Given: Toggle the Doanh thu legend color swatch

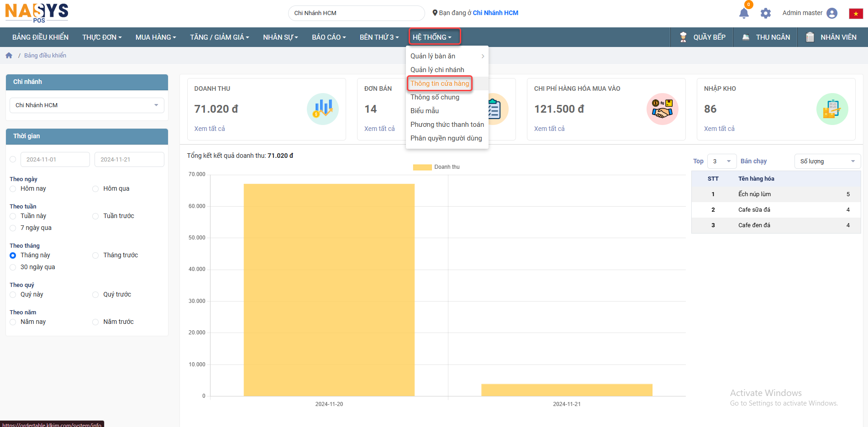Looking at the screenshot, I should point(422,167).
